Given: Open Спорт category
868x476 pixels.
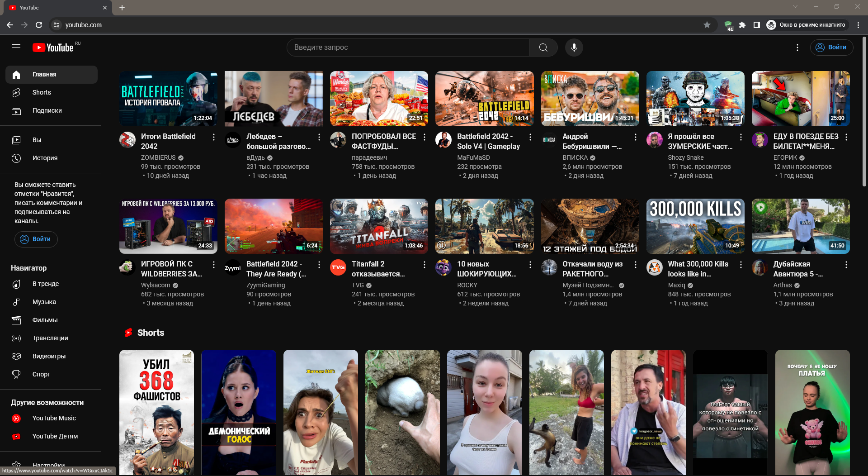Looking at the screenshot, I should [52, 375].
